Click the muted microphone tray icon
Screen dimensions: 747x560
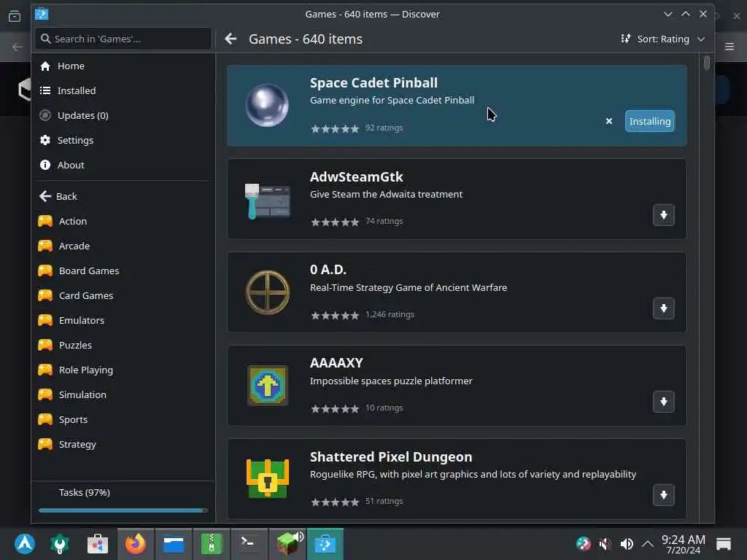(605, 544)
